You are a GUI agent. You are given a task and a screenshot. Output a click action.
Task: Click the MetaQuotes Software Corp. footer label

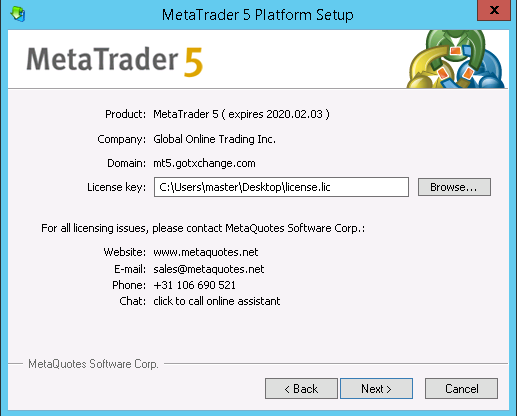pyautogui.click(x=93, y=364)
